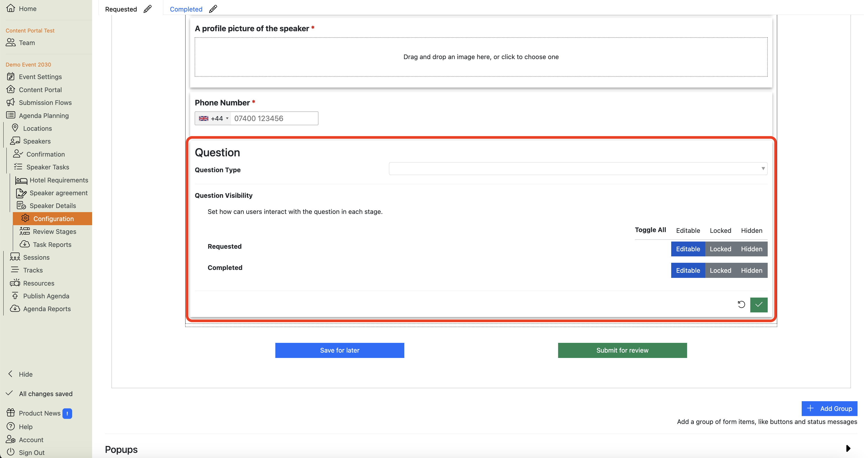Switch to the Completed tab
This screenshot has width=868, height=458.
[186, 9]
